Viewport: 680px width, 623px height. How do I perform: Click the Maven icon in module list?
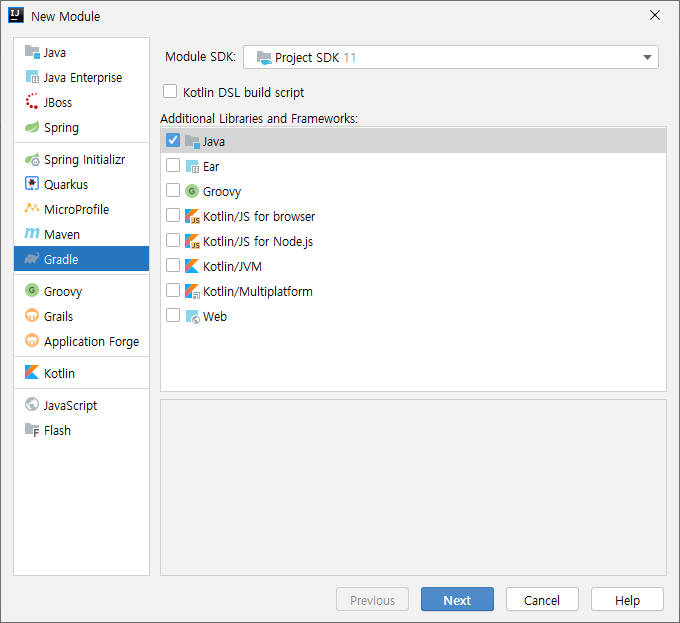coord(32,234)
